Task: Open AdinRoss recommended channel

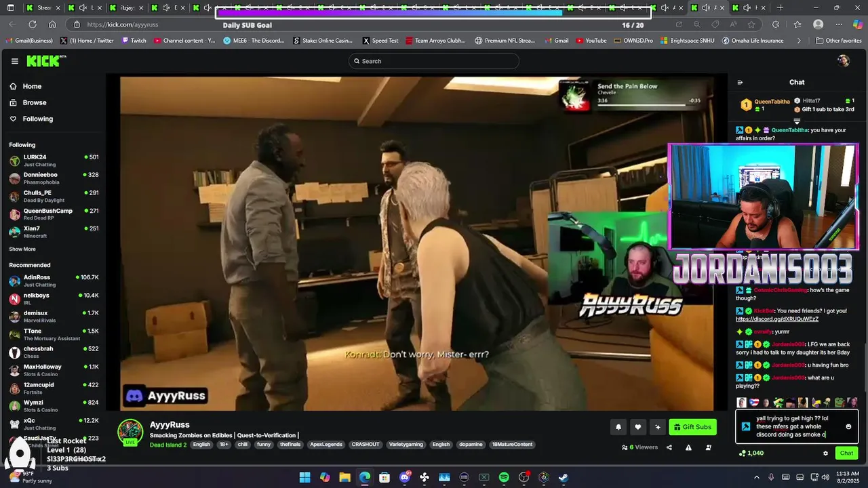Action: coord(53,281)
